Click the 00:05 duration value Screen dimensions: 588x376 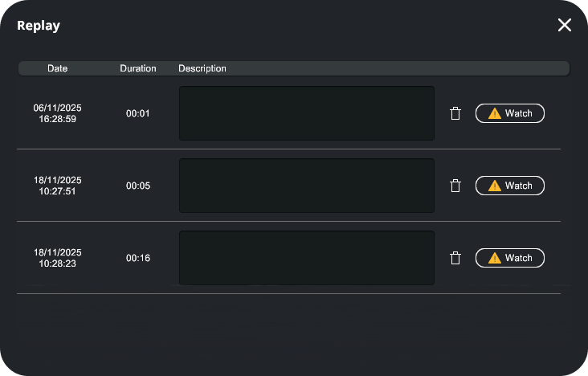click(138, 186)
